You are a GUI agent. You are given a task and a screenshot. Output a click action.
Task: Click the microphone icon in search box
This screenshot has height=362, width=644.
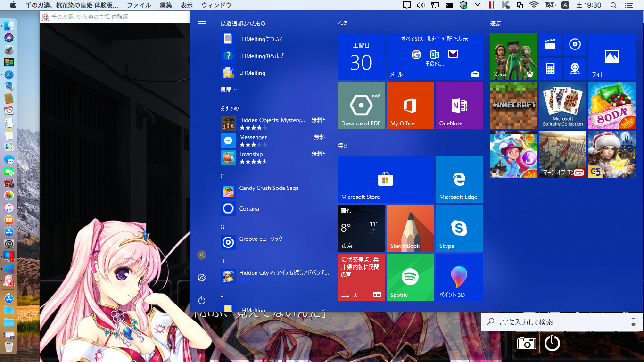click(633, 322)
